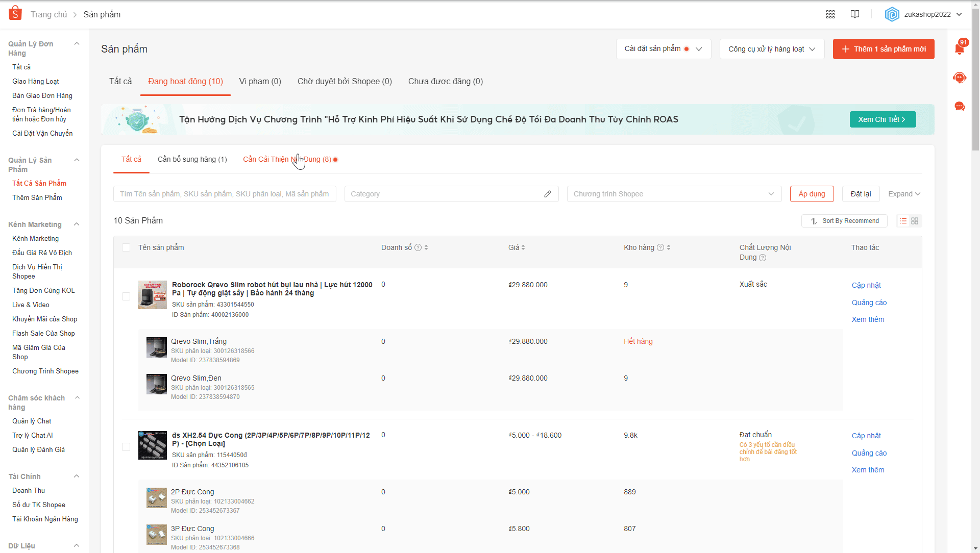Click Chất Lượng Nội Dung help icon
The image size is (980, 553).
763,258
